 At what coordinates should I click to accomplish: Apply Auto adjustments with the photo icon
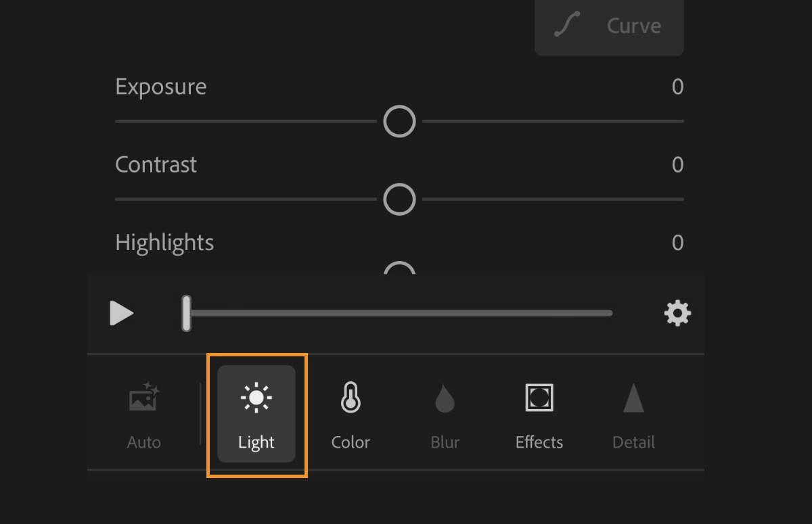tap(143, 398)
